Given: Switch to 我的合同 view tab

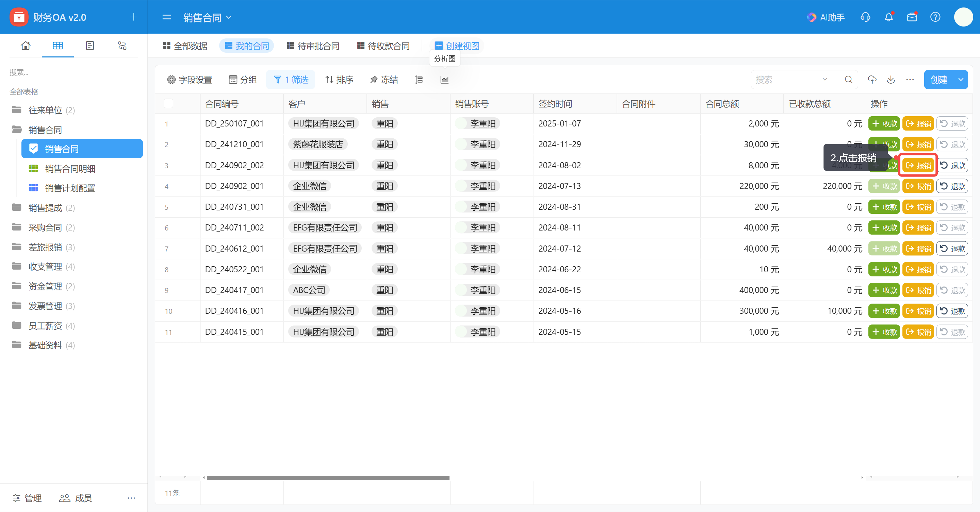Looking at the screenshot, I should (x=246, y=46).
